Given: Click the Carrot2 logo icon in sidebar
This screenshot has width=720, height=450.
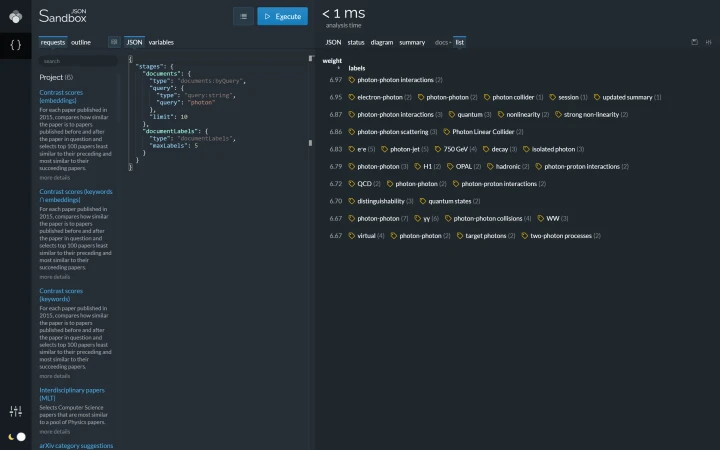Looking at the screenshot, I should (x=16, y=17).
